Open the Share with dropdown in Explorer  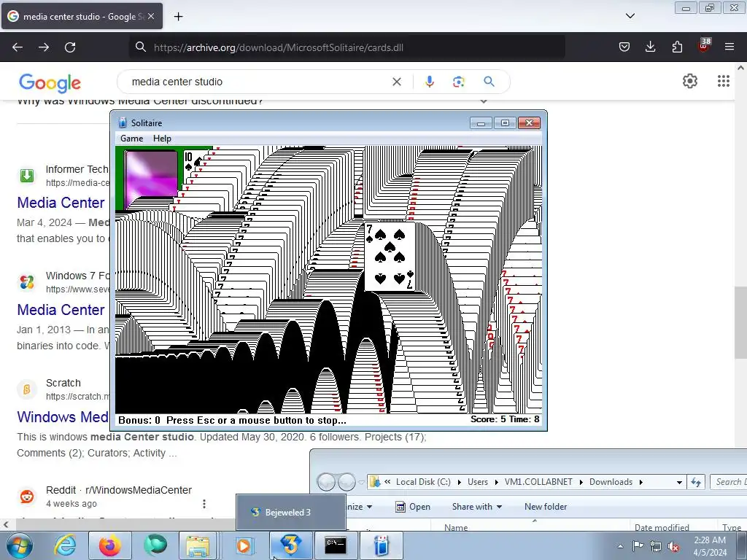point(477,507)
